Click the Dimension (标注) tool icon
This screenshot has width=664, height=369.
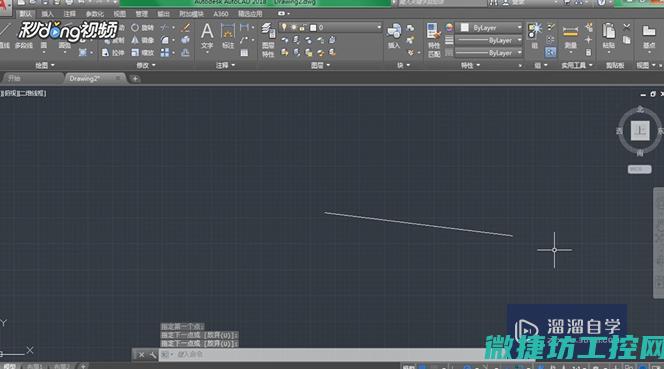(228, 36)
